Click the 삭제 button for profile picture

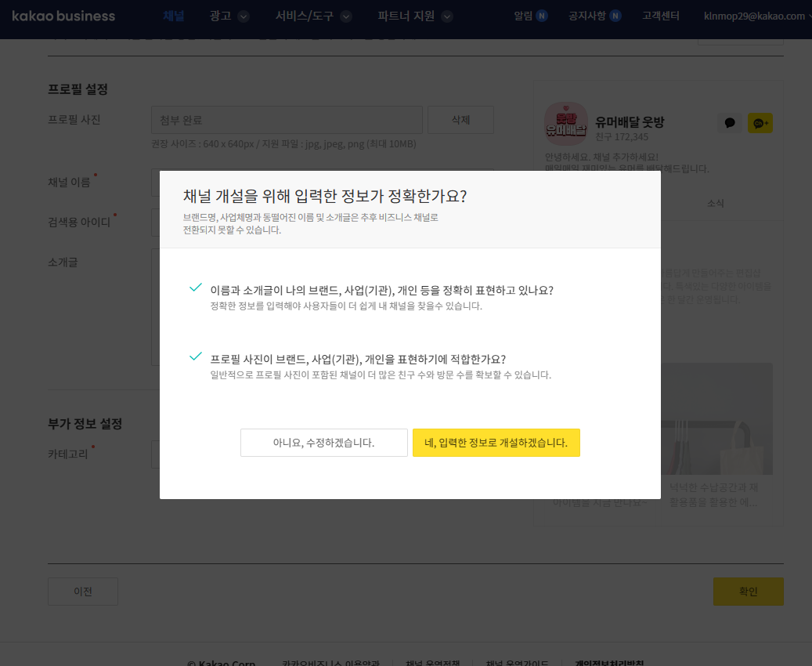click(461, 120)
